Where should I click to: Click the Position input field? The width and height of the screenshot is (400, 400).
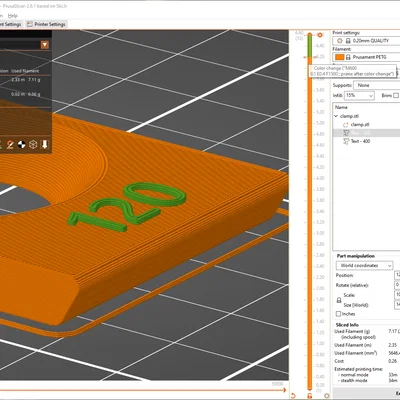397,275
